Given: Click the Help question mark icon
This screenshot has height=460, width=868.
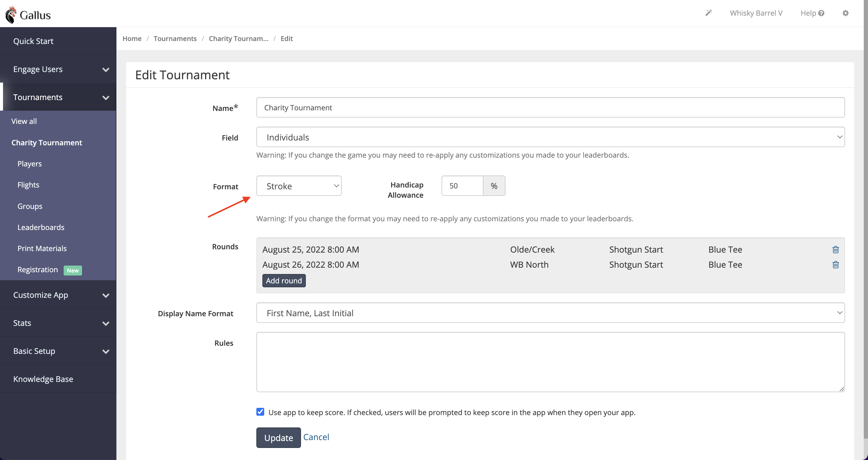Looking at the screenshot, I should click(x=821, y=13).
